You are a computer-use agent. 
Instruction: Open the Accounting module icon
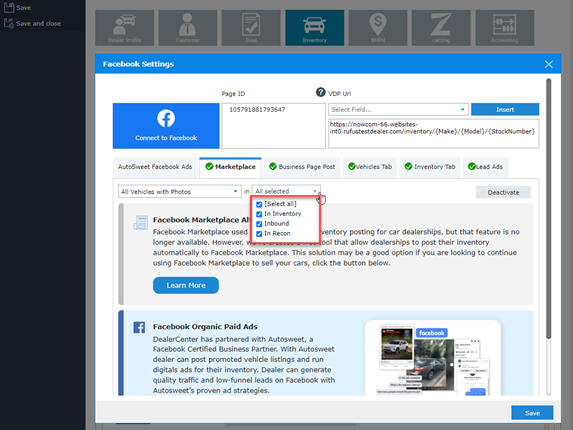tap(505, 28)
